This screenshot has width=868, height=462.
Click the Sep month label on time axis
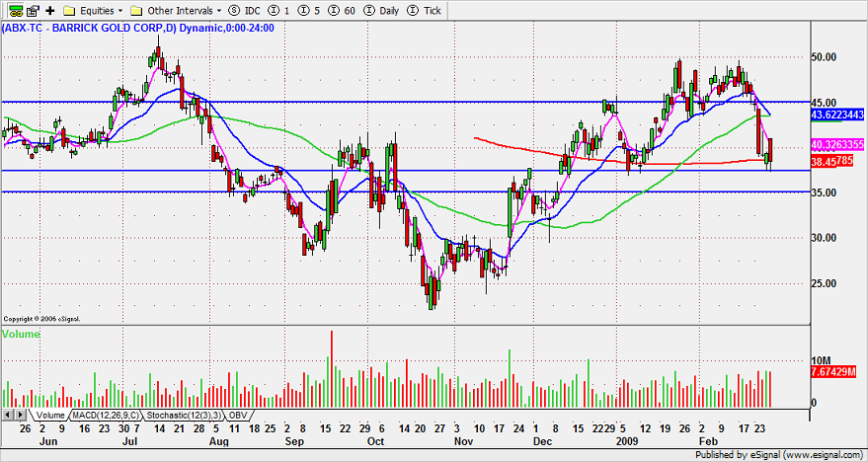pos(295,441)
